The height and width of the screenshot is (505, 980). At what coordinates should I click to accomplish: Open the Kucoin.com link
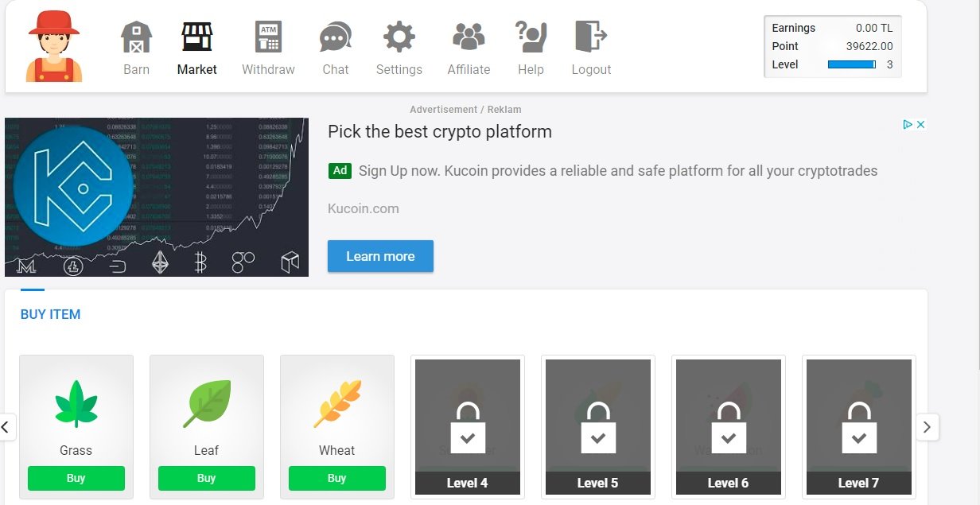click(x=364, y=208)
